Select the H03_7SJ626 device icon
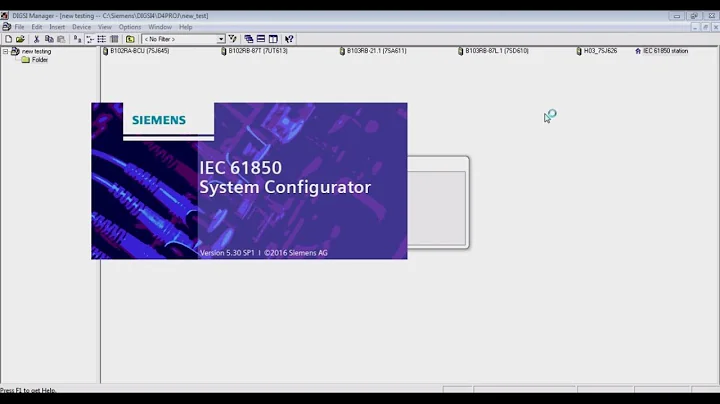The width and height of the screenshot is (720, 404). coord(579,51)
